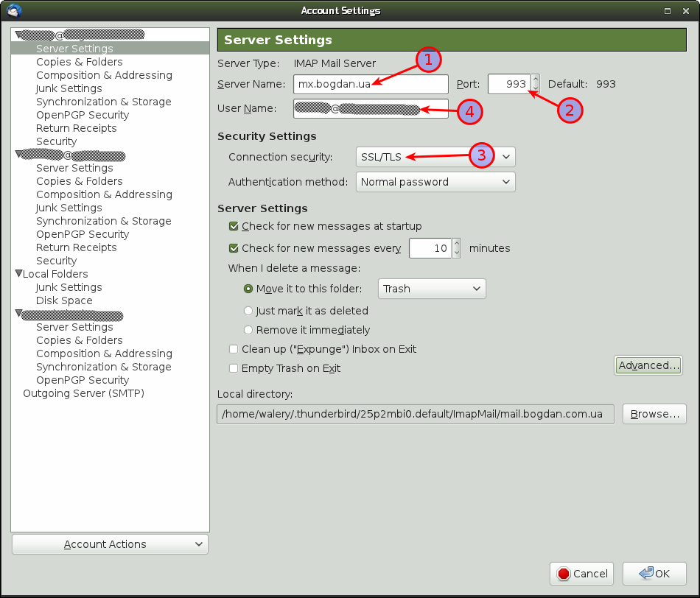Click the Thunderbird icon in title bar

tap(14, 11)
